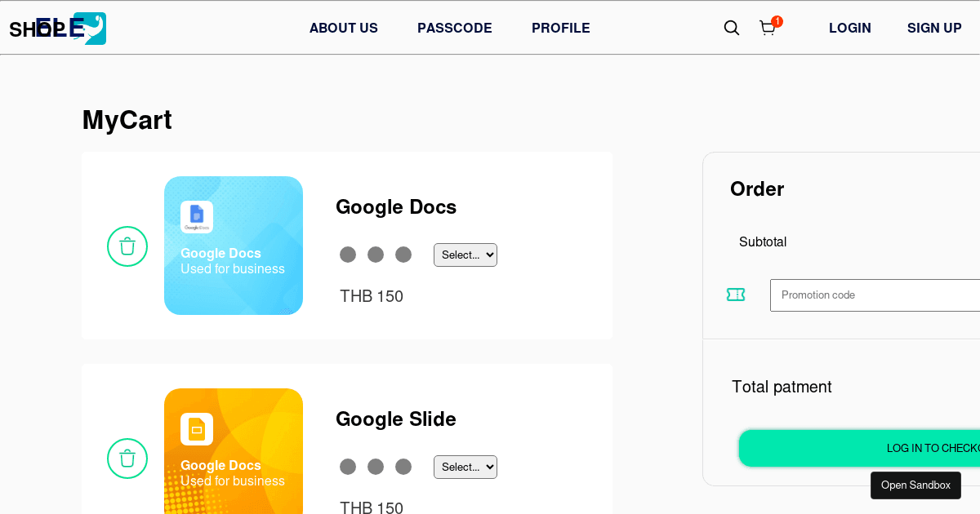Click THB 150 price of Google Docs
The height and width of the screenshot is (514, 980).
(372, 296)
